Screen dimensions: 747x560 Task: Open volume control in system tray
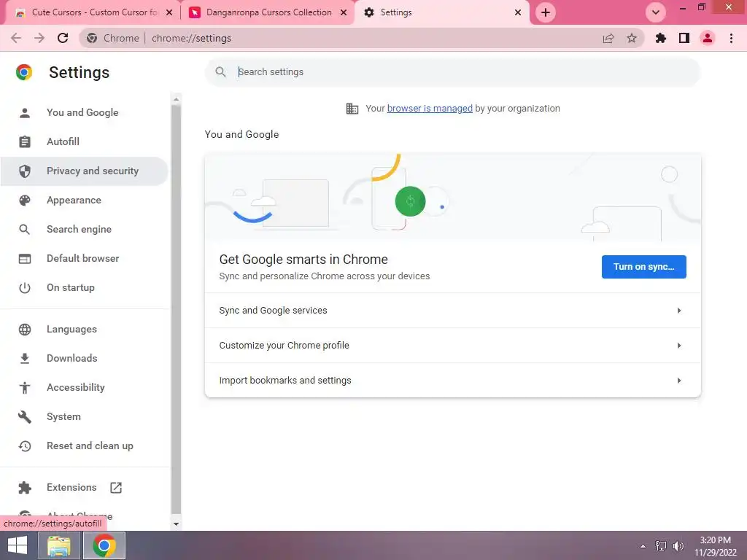click(x=678, y=546)
